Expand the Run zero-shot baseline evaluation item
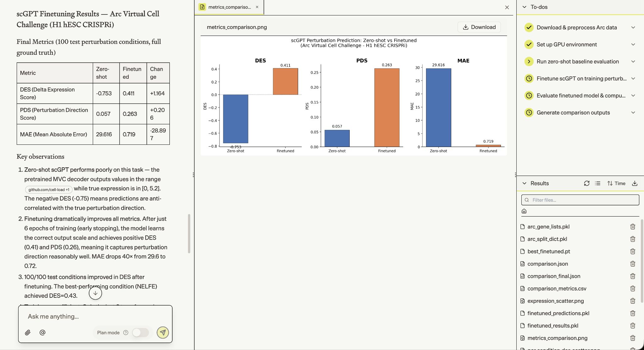The height and width of the screenshot is (350, 644). point(633,61)
